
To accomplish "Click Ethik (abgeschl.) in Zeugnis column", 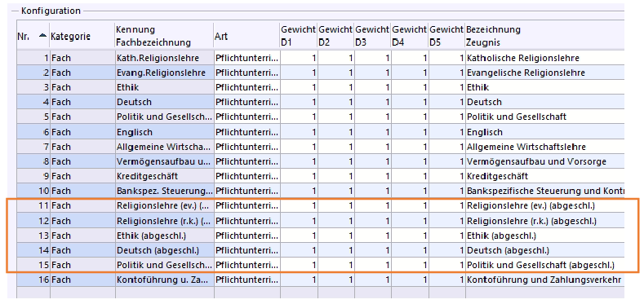I will click(544, 236).
